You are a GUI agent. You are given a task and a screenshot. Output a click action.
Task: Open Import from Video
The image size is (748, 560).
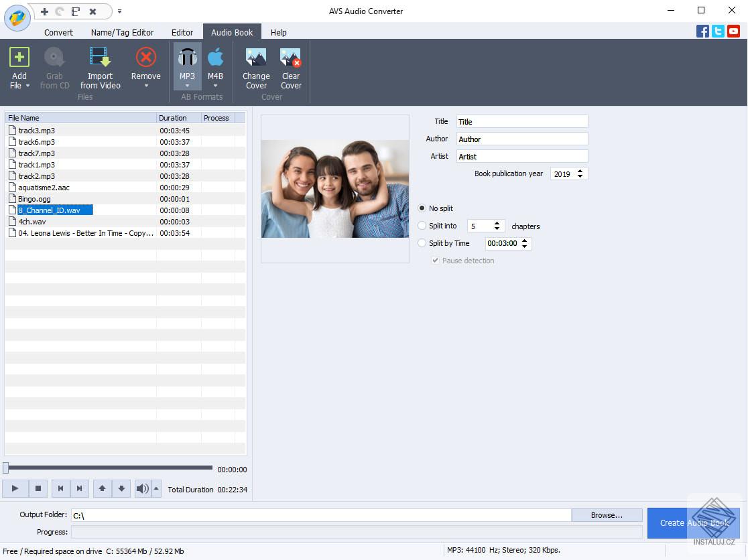(x=100, y=57)
